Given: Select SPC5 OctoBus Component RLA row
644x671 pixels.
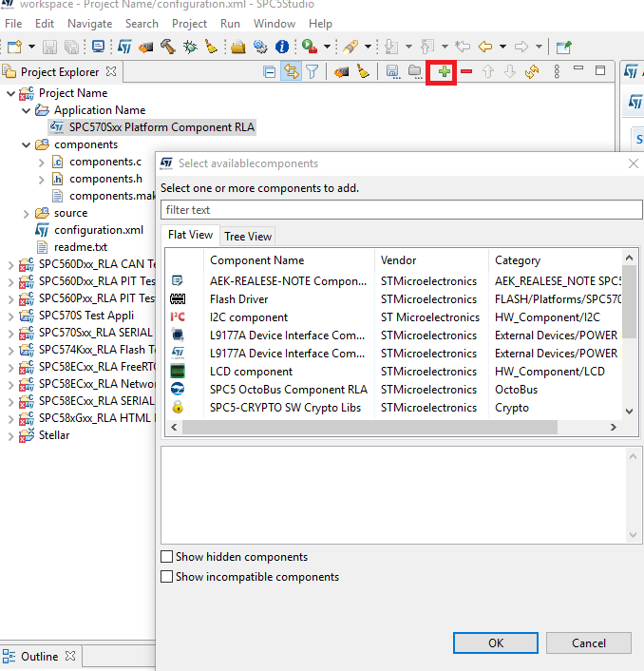Looking at the screenshot, I should [393, 390].
